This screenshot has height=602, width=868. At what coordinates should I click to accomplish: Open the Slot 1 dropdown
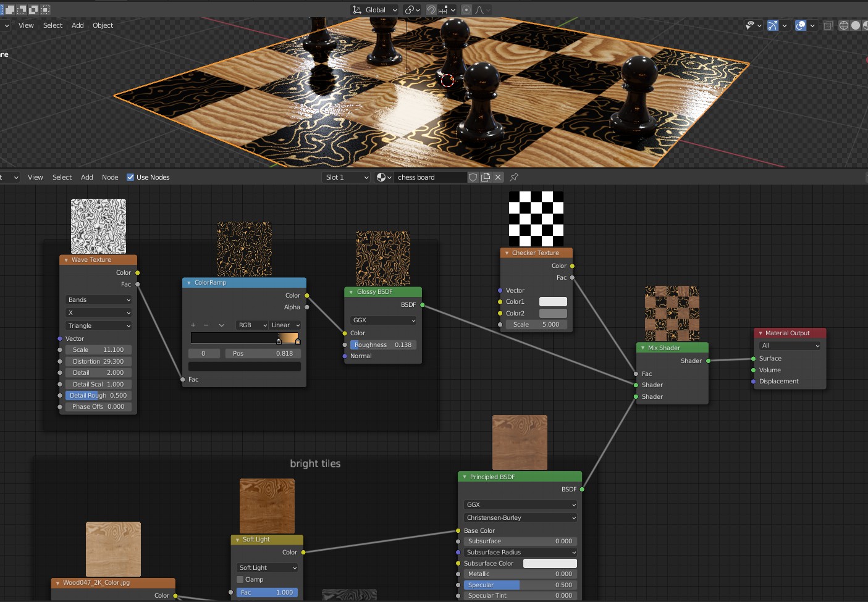346,177
